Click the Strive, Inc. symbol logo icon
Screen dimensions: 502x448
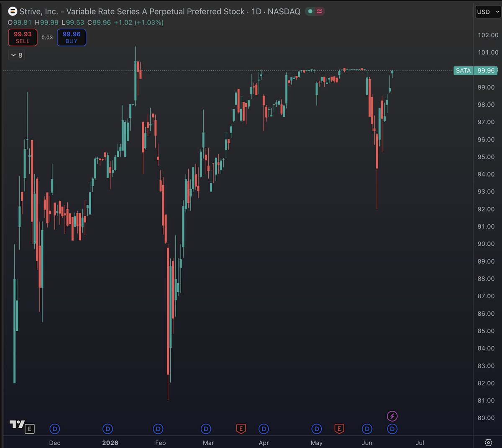pyautogui.click(x=13, y=11)
